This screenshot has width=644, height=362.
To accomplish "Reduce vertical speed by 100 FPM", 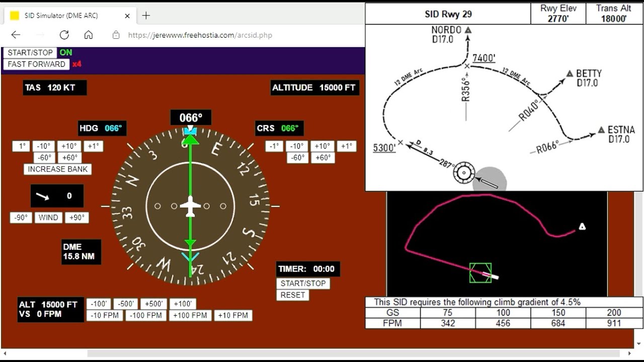I will click(x=146, y=316).
